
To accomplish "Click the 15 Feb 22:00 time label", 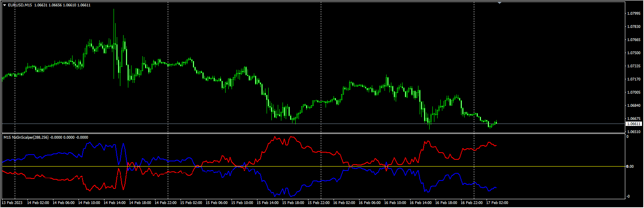I will pos(319,203).
